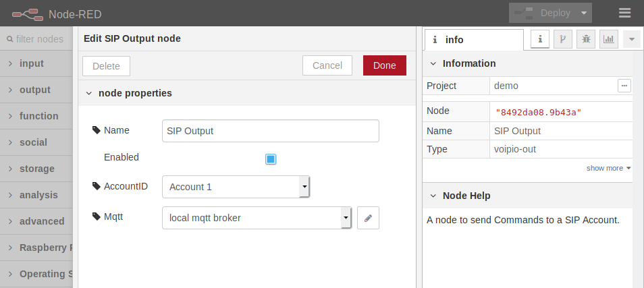Viewport: 644px width, 288px height.
Task: Switch to the info tab
Action: [473, 40]
